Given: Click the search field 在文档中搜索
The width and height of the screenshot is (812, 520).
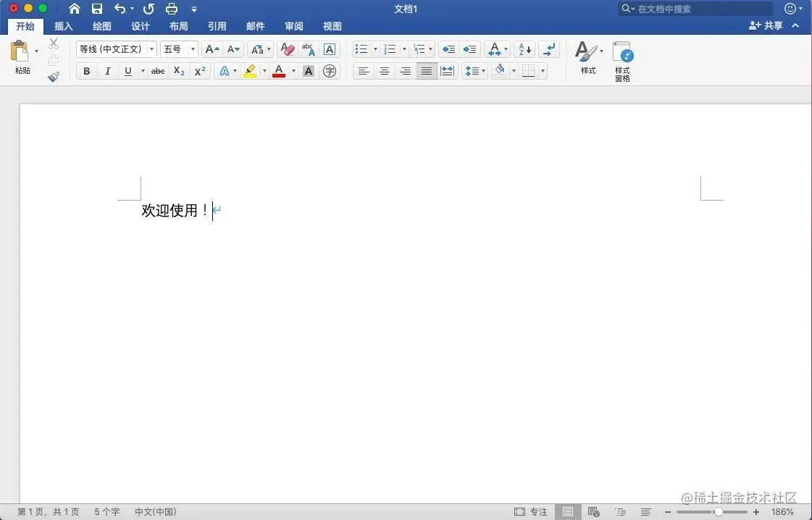Looking at the screenshot, I should (695, 9).
